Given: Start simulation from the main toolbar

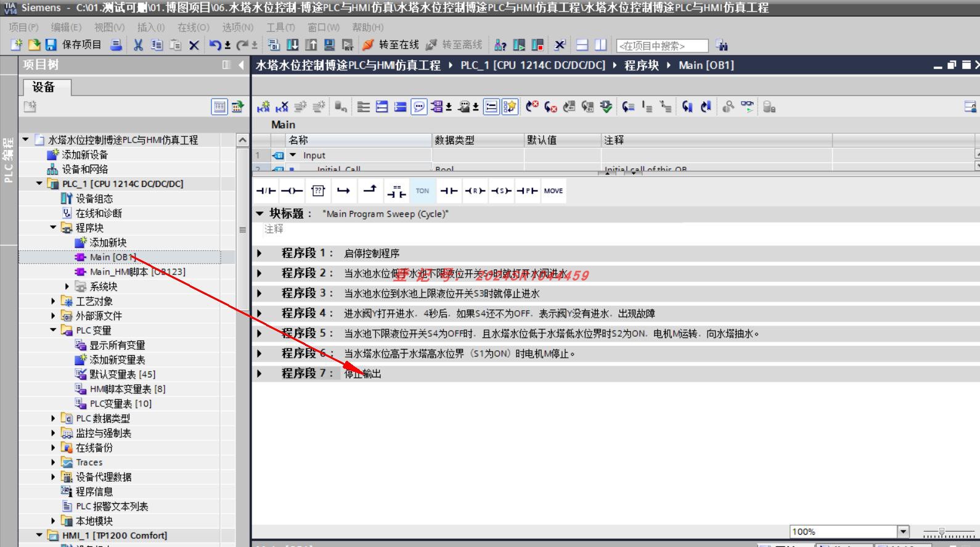Looking at the screenshot, I should [x=330, y=45].
